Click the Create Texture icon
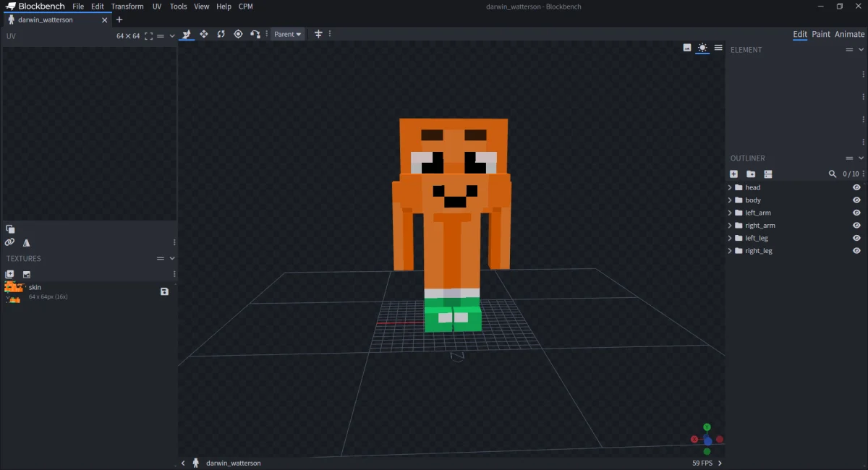Image resolution: width=868 pixels, height=470 pixels. coord(10,274)
